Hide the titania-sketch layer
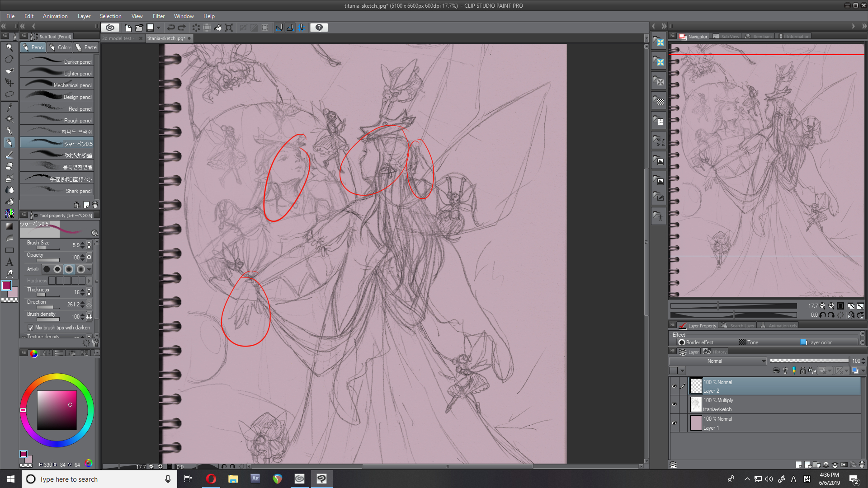The image size is (868, 488). 674,404
